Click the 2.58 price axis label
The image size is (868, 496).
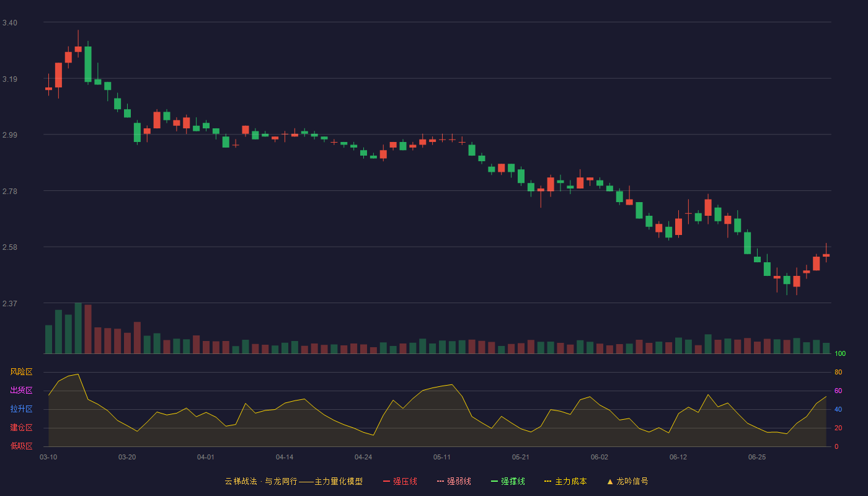tap(10, 247)
